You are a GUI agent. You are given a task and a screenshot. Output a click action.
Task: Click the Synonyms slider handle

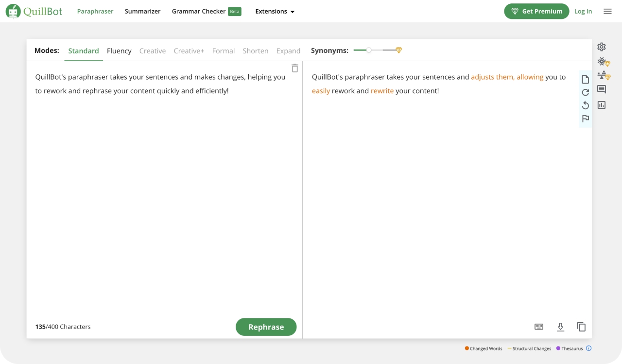[x=369, y=50]
